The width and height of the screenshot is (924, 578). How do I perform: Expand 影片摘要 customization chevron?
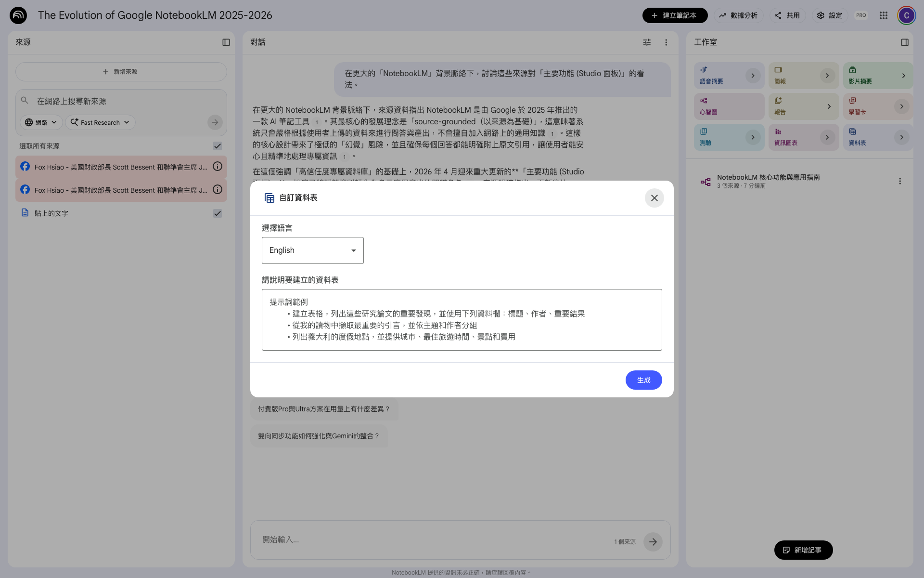point(904,76)
